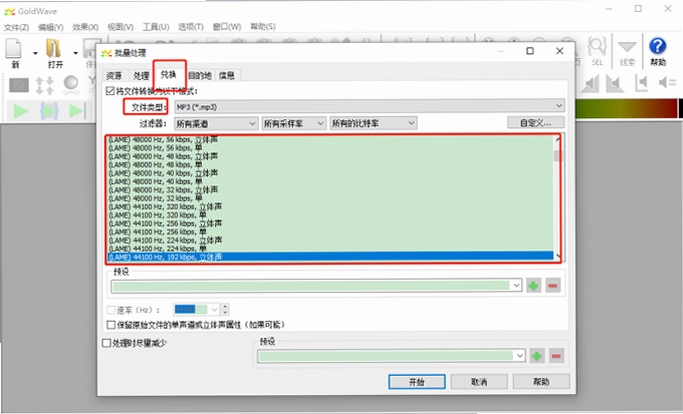The width and height of the screenshot is (683, 414).
Task: Click the play-selection button with blue braces
Action: click(x=49, y=111)
